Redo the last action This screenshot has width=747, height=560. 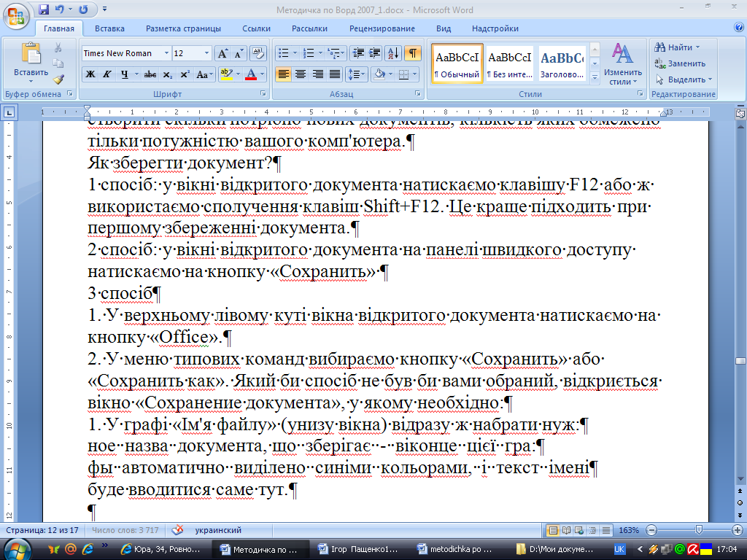point(84,9)
